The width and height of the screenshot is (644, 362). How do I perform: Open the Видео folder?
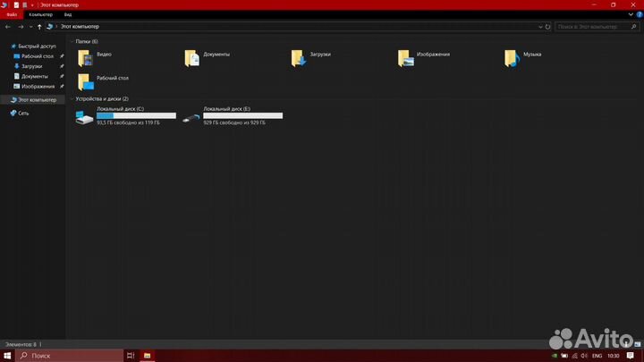[86, 58]
